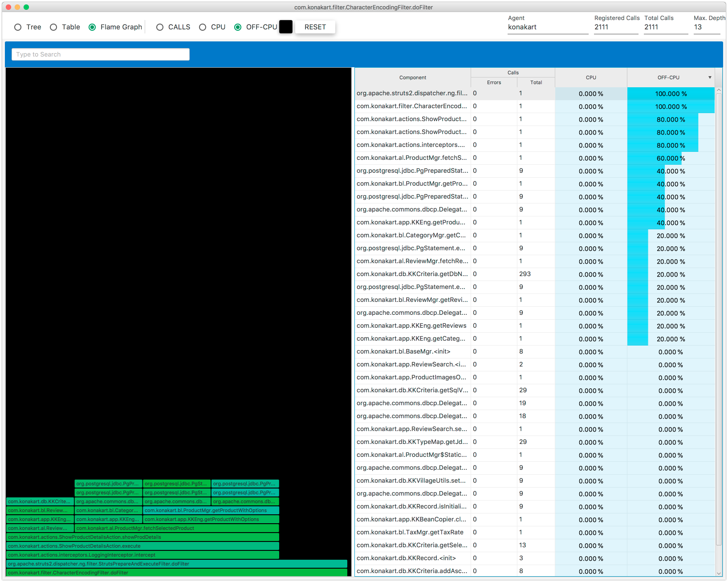
Task: Choose the CPU metric radio button
Action: pyautogui.click(x=203, y=27)
